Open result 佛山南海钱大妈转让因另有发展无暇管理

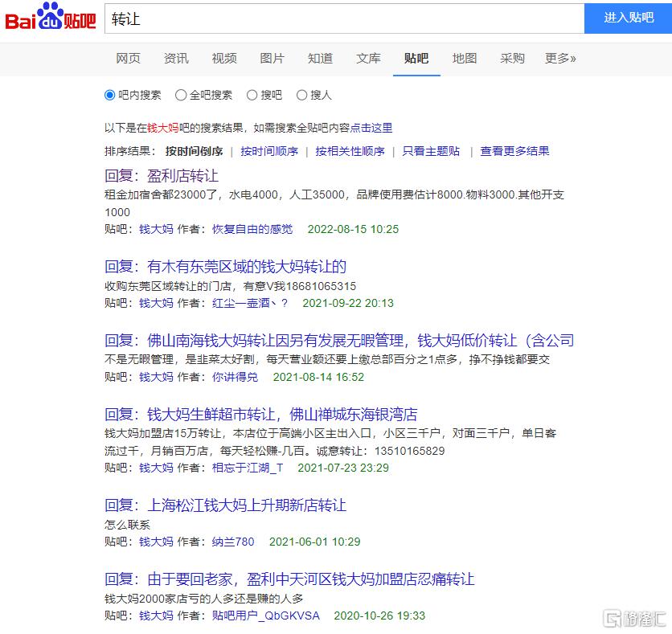(339, 341)
